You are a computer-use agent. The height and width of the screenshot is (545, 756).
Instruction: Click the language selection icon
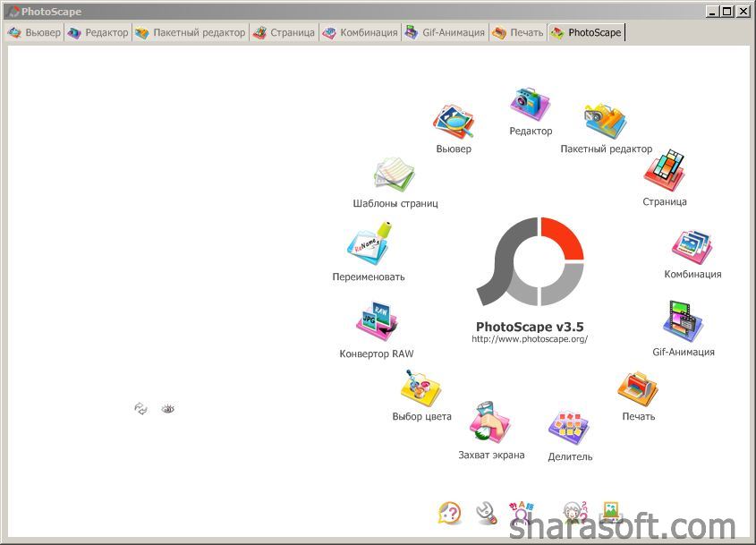tap(522, 513)
